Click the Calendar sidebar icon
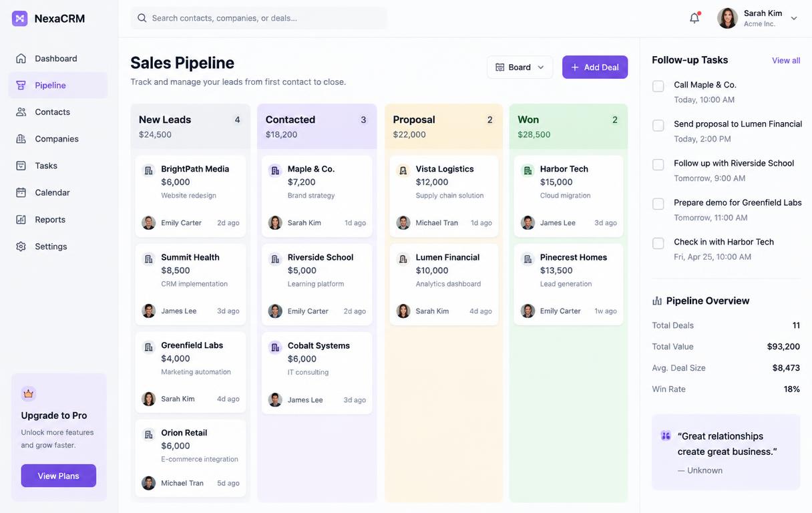 click(x=21, y=192)
